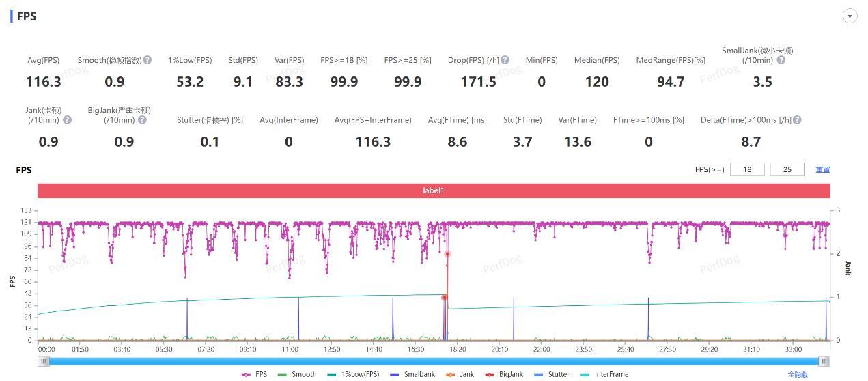Screen dimensions: 868x381
Task: Click the SmallJank help question icon
Action: click(x=781, y=60)
